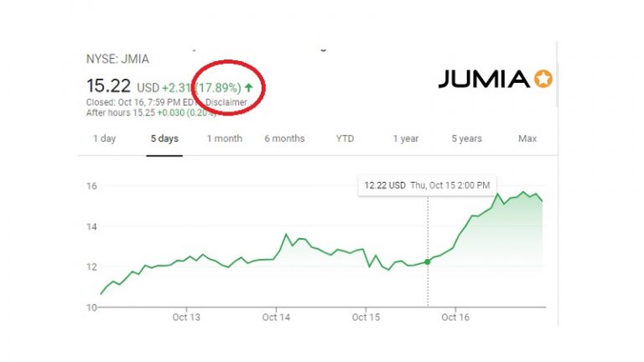The image size is (644, 362).
Task: Open the YTD chart range
Action: pos(345,139)
